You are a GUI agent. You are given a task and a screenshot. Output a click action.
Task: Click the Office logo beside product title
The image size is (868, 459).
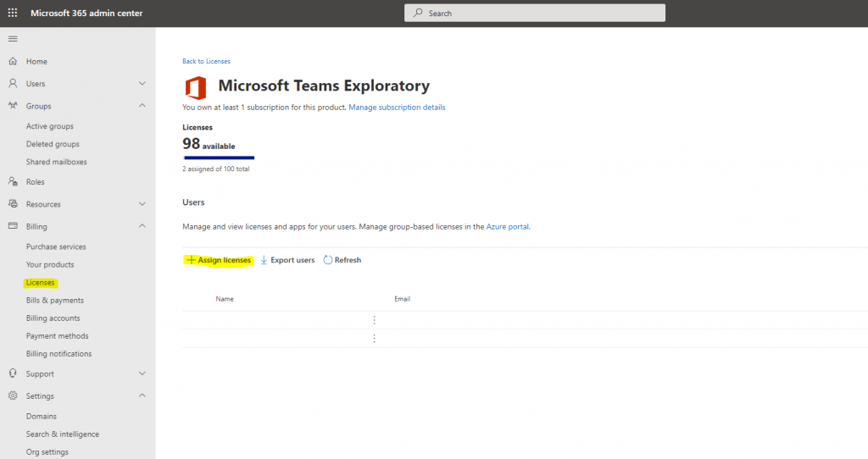pyautogui.click(x=196, y=87)
